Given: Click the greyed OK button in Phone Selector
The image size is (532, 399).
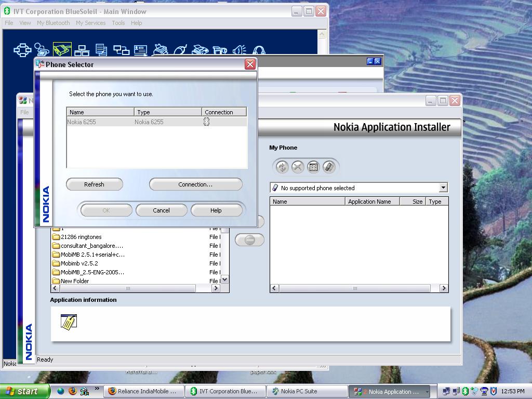Looking at the screenshot, I should (106, 210).
